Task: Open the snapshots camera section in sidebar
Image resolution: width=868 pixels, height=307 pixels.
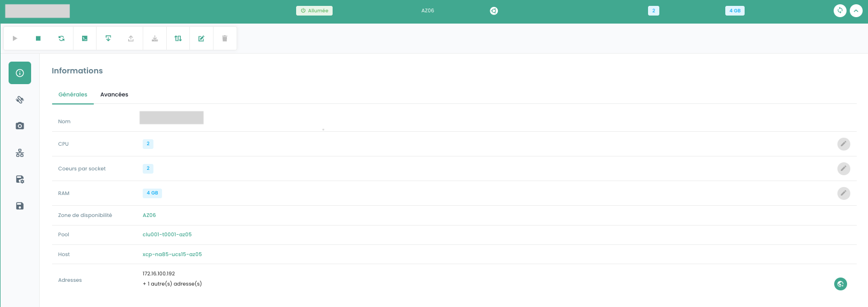Action: (x=20, y=126)
